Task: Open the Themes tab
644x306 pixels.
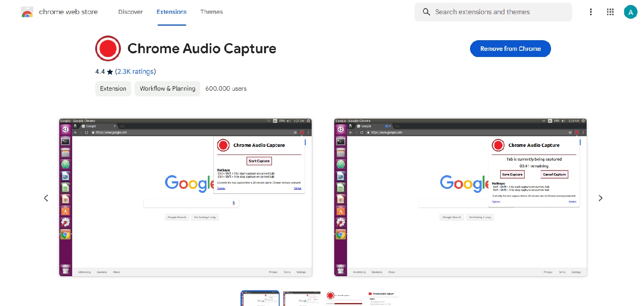Action: [x=211, y=12]
